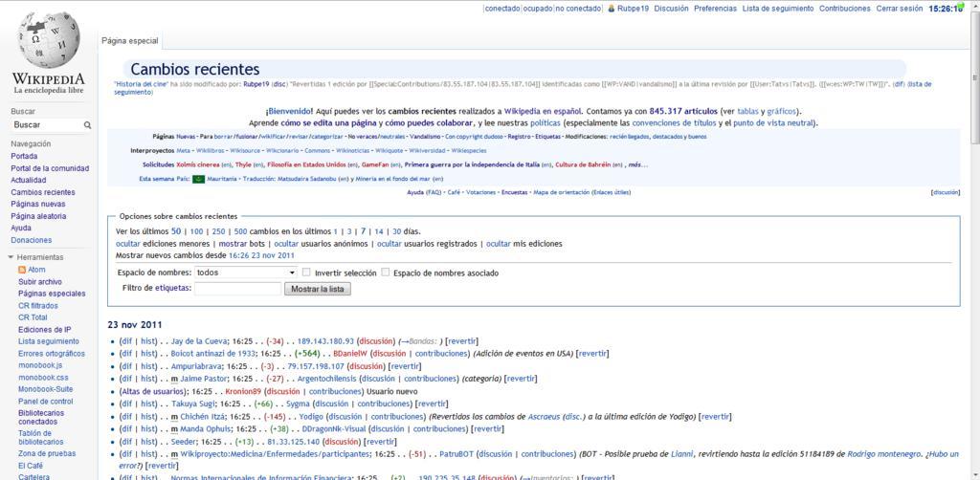The width and height of the screenshot is (980, 480).
Task: Open Preferencias in the top bar
Action: 715,9
